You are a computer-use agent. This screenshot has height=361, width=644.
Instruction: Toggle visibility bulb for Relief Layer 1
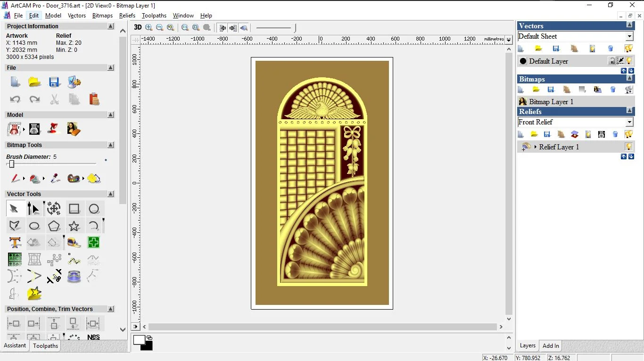pos(628,147)
